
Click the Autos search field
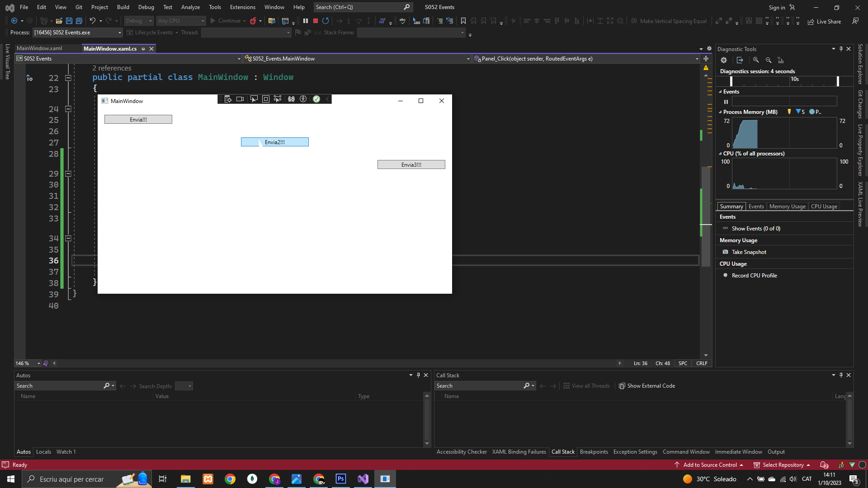[59, 386]
